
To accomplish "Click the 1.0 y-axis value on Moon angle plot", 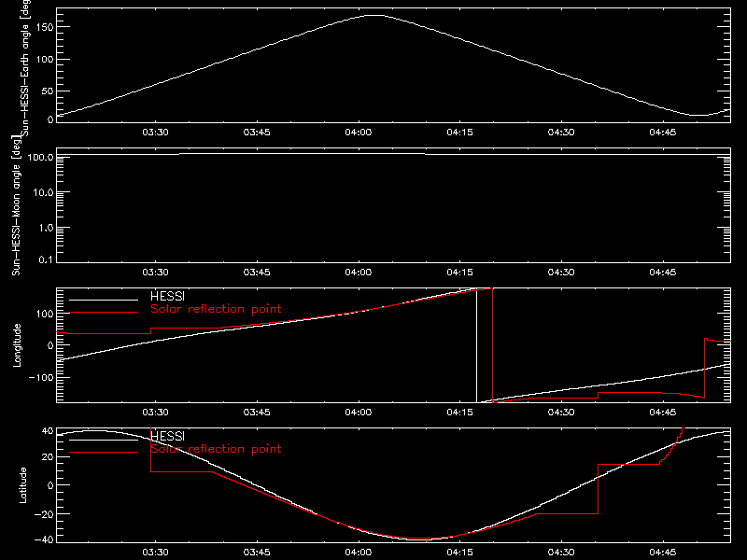I will tap(46, 228).
